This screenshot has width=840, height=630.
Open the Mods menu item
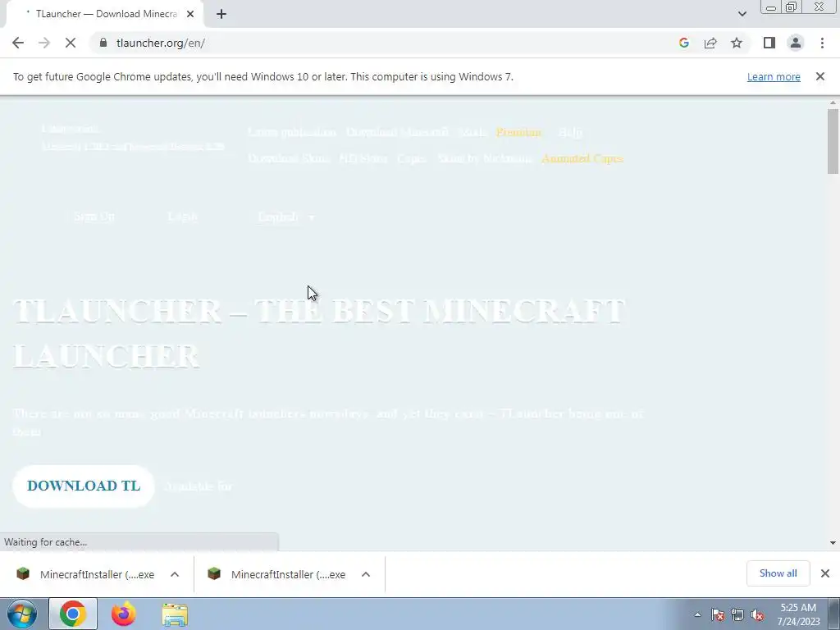coord(472,132)
